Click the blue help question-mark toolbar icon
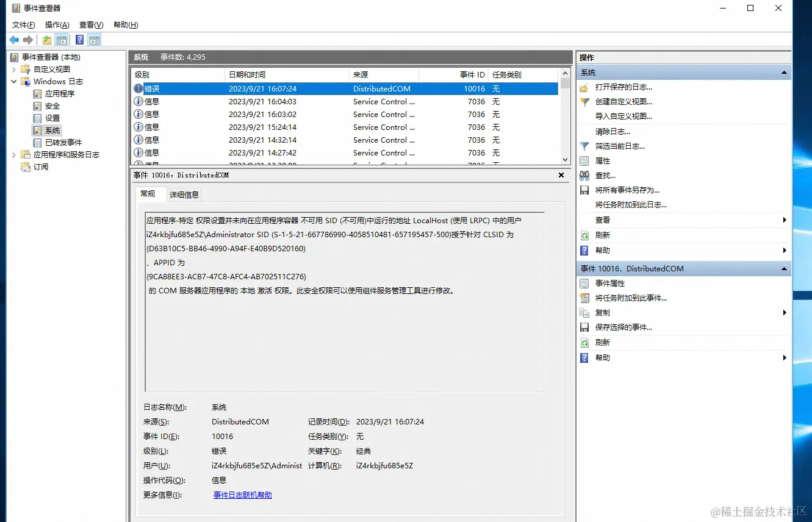Image resolution: width=812 pixels, height=522 pixels. pyautogui.click(x=79, y=40)
